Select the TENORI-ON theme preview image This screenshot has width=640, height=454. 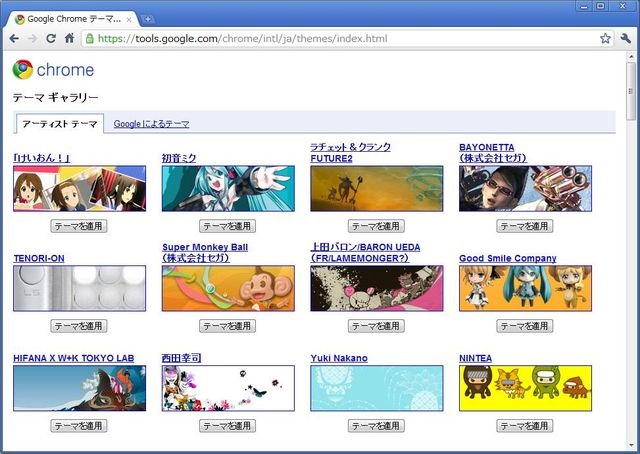tap(79, 288)
